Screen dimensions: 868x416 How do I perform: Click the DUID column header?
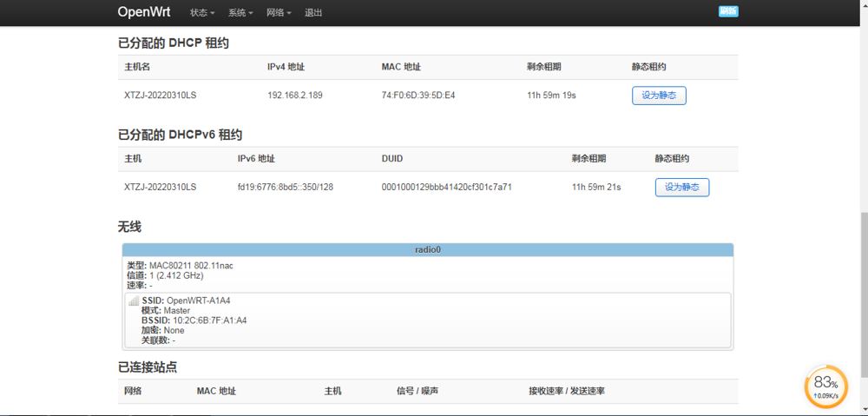[x=392, y=159]
